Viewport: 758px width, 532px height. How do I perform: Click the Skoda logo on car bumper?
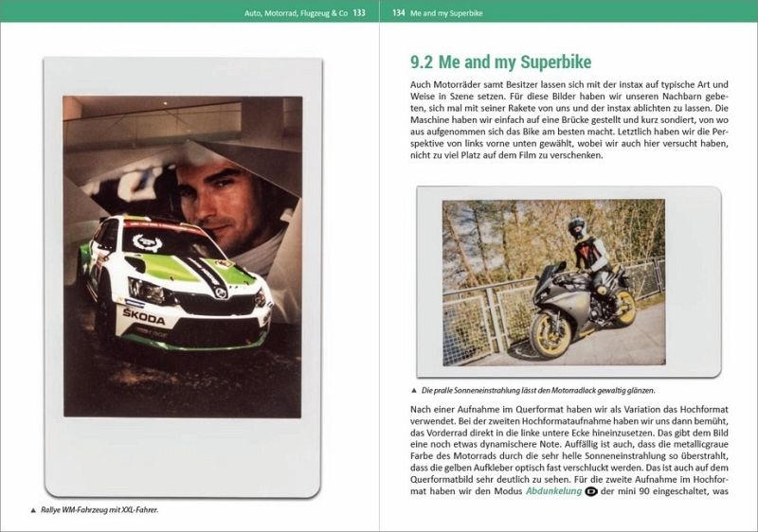[143, 317]
